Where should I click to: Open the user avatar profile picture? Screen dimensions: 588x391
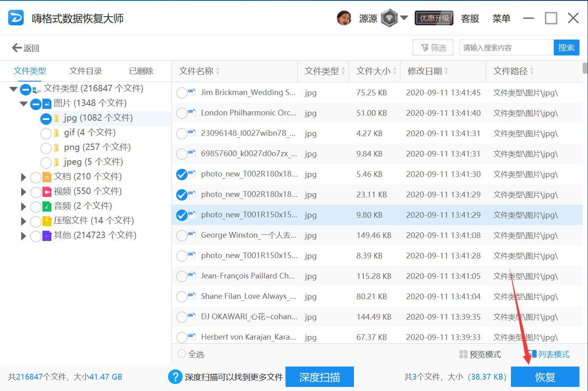pos(344,18)
